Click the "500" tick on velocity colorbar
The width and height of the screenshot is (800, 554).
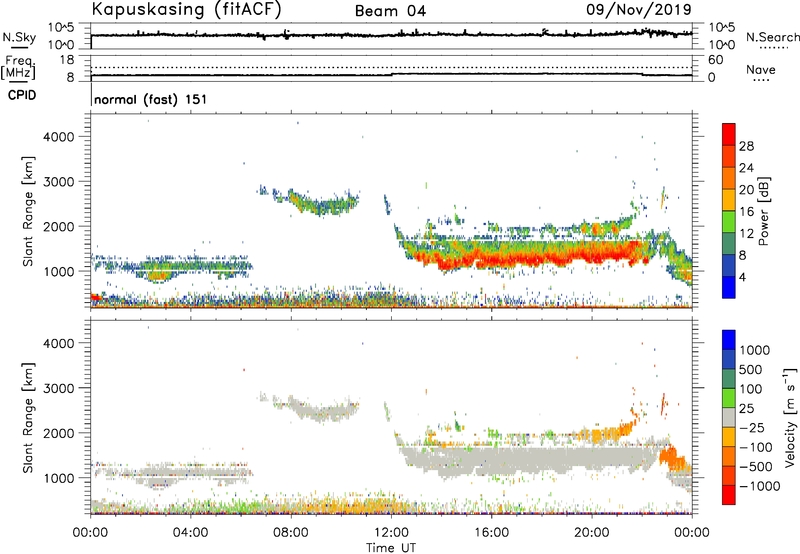coord(751,370)
